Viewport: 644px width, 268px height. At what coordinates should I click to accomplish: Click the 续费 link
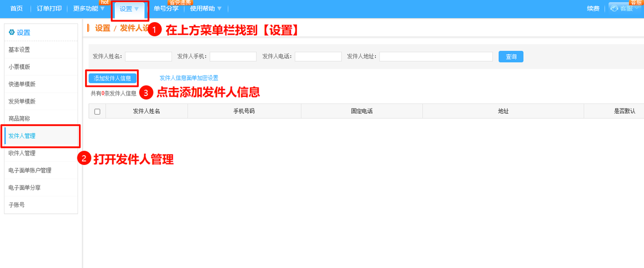pos(593,9)
